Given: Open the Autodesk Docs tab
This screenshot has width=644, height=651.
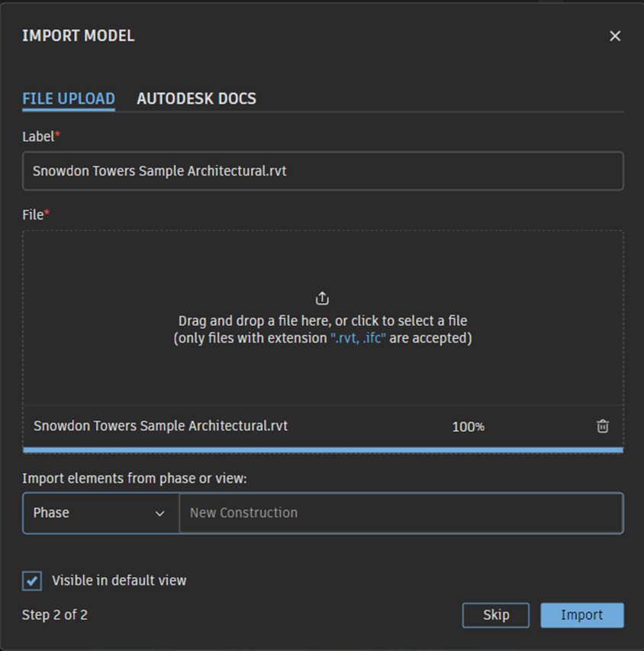Looking at the screenshot, I should click(x=196, y=98).
